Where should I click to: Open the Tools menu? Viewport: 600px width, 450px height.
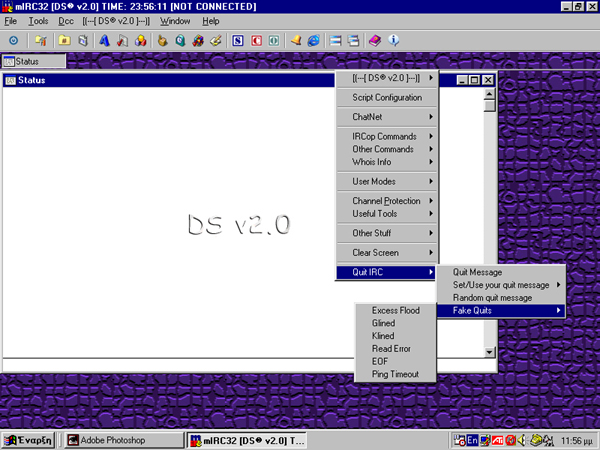38,21
